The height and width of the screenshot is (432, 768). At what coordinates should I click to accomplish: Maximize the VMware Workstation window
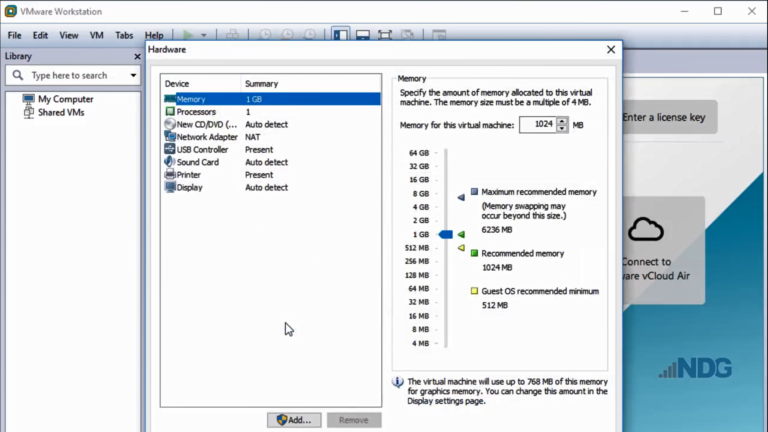coord(718,11)
